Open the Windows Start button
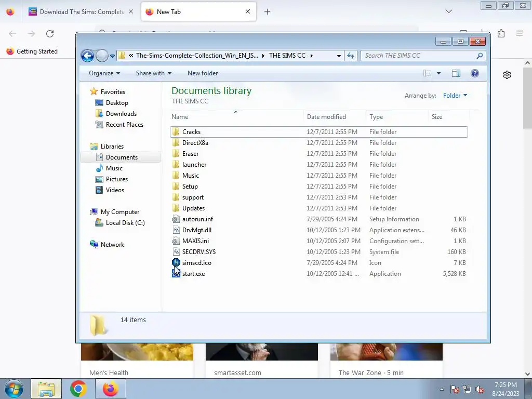This screenshot has height=399, width=532. pos(14,389)
